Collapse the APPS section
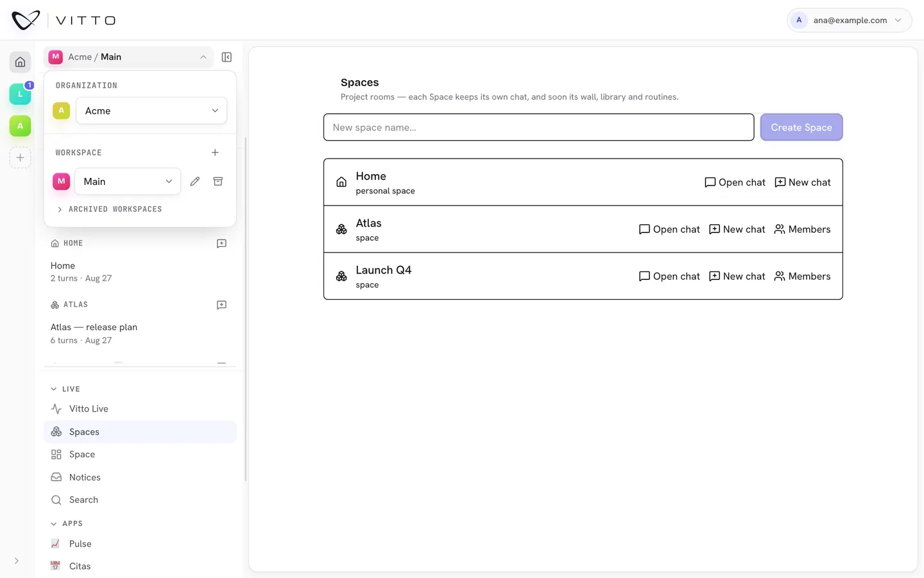The image size is (924, 578). pyautogui.click(x=67, y=523)
